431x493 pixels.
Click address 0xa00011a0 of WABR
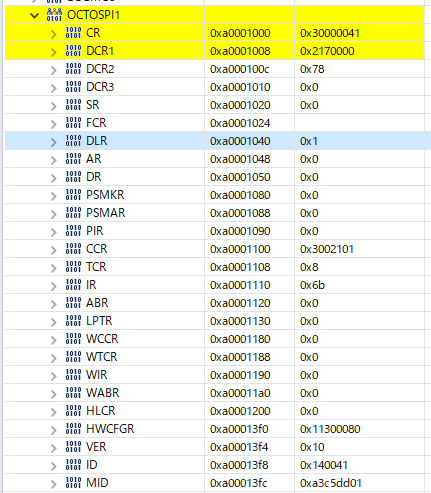240,393
